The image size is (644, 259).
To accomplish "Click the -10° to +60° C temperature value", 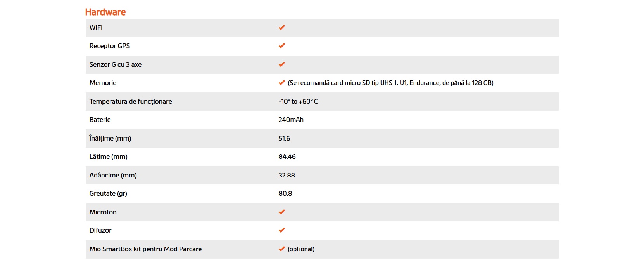I will click(298, 101).
